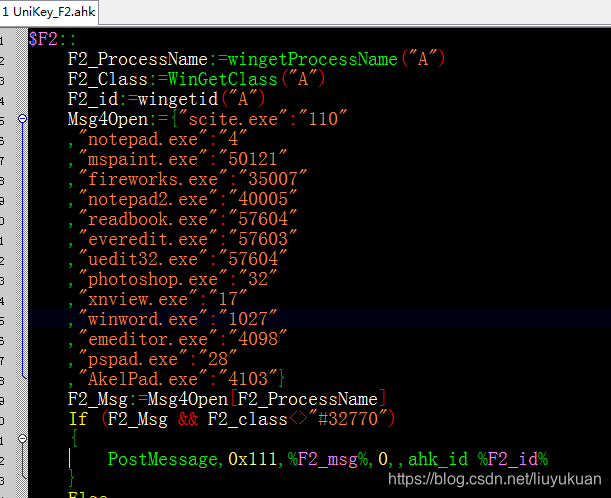The width and height of the screenshot is (611, 498).
Task: Click the "#32770" class string
Action: (x=348, y=419)
